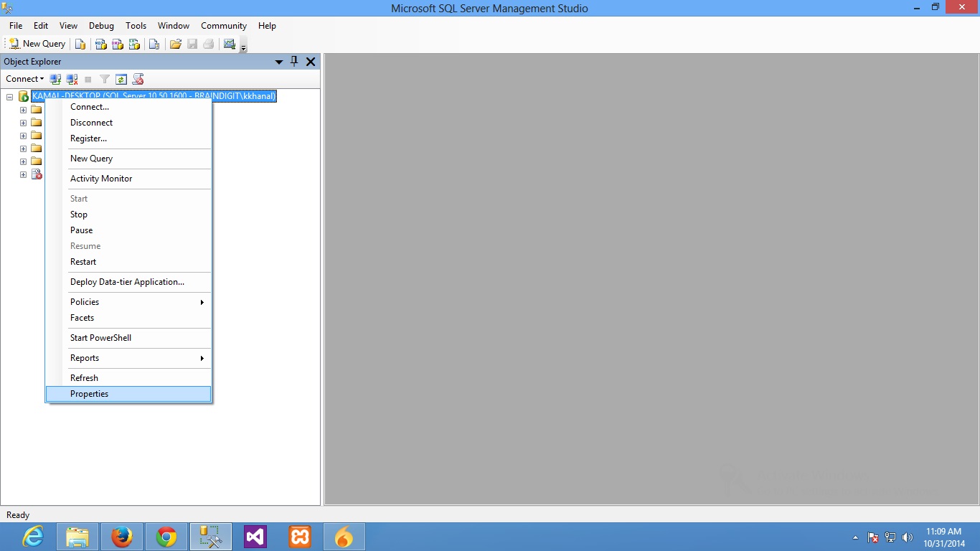Choose Deploy Data-tier Application... in the context menu
The height and width of the screenshot is (551, 980).
(x=128, y=282)
